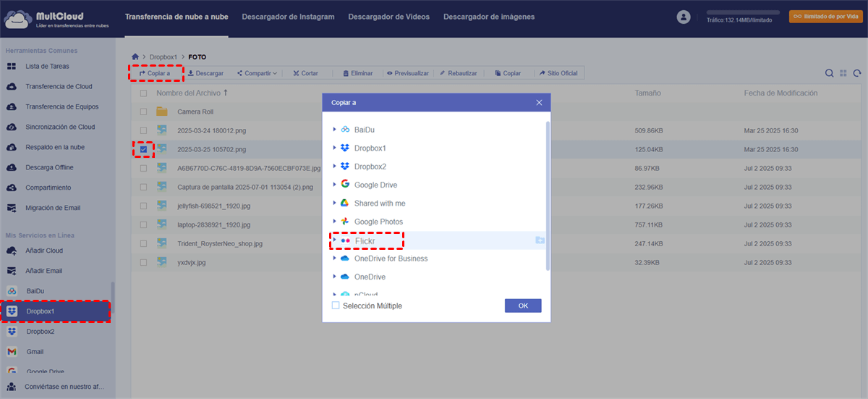Viewport: 868px width, 399px height.
Task: Select Dropbox1 in the sidebar
Action: click(55, 311)
